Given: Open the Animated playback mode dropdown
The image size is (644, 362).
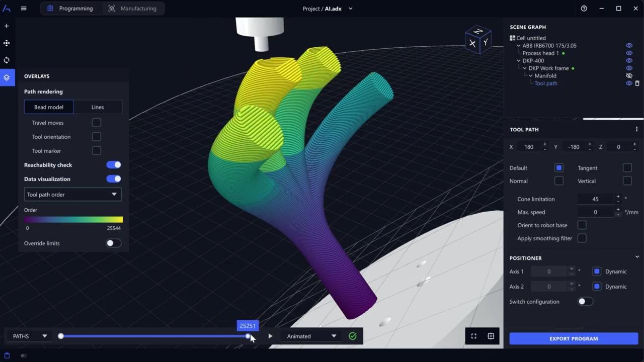Looking at the screenshot, I should [310, 336].
